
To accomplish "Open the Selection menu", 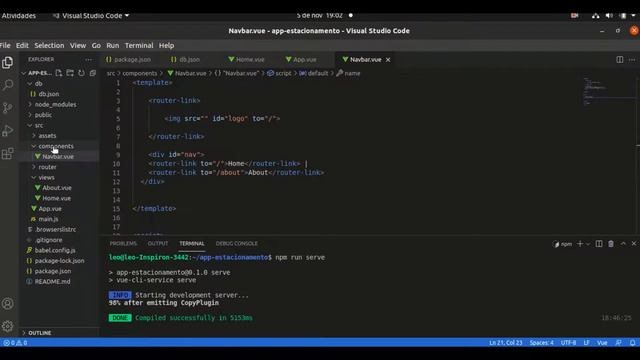I will point(49,45).
